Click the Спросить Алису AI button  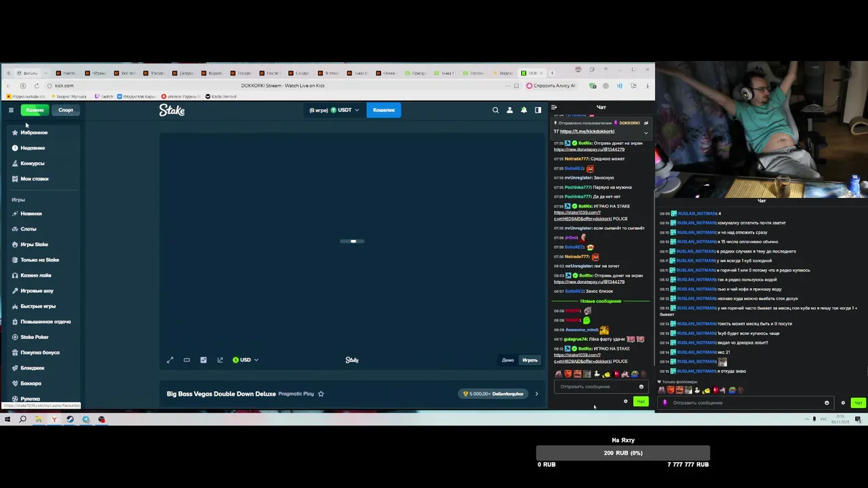[551, 86]
